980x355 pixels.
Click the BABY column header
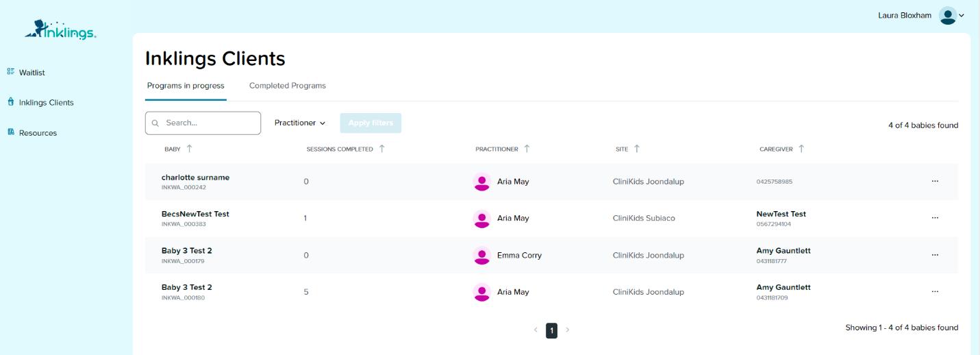click(x=172, y=149)
